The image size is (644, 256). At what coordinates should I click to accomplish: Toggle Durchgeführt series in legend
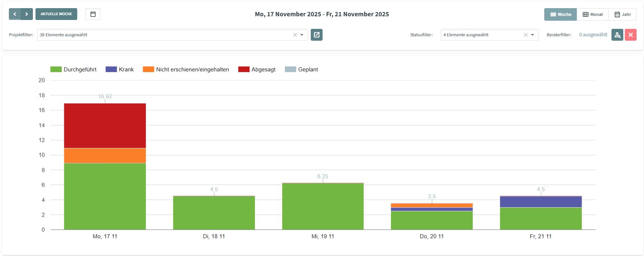(73, 70)
